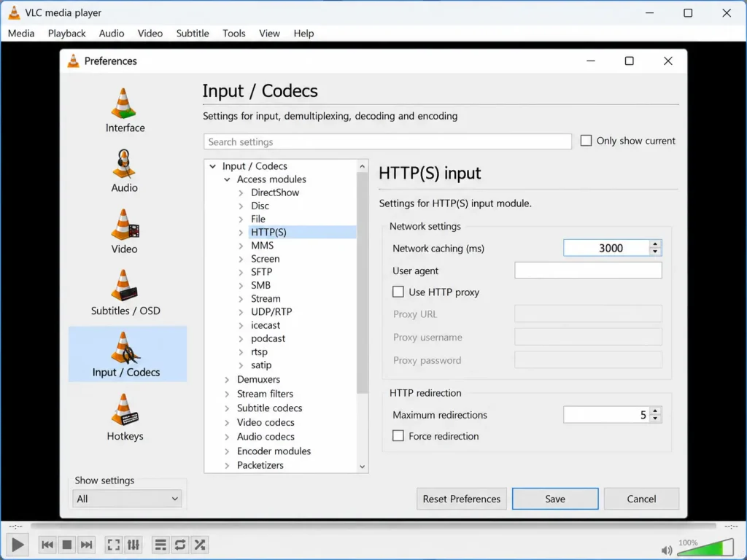Click the User agent text field

(x=588, y=271)
